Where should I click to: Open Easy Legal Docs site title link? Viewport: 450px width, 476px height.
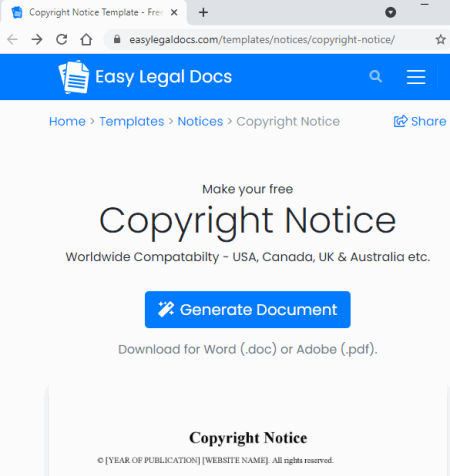pyautogui.click(x=163, y=77)
